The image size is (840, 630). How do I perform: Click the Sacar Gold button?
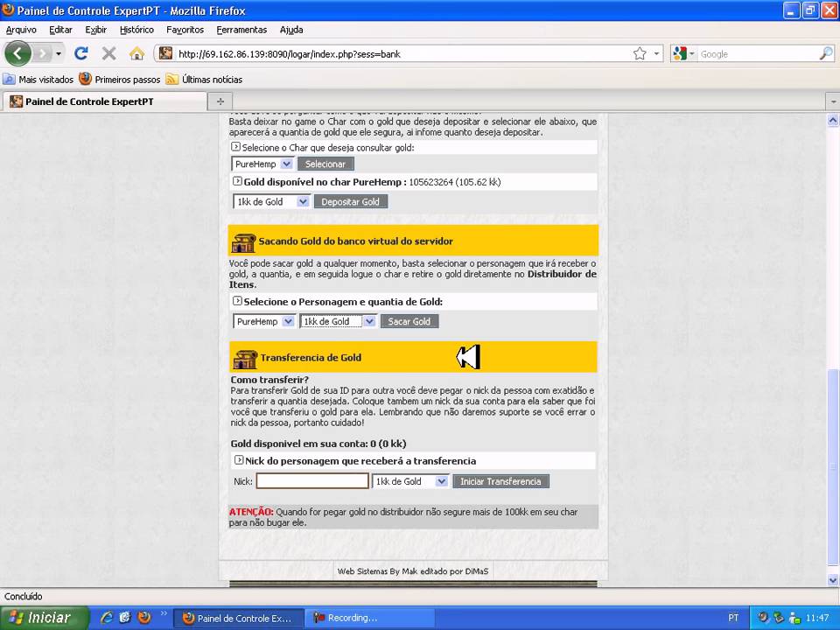[x=409, y=321]
